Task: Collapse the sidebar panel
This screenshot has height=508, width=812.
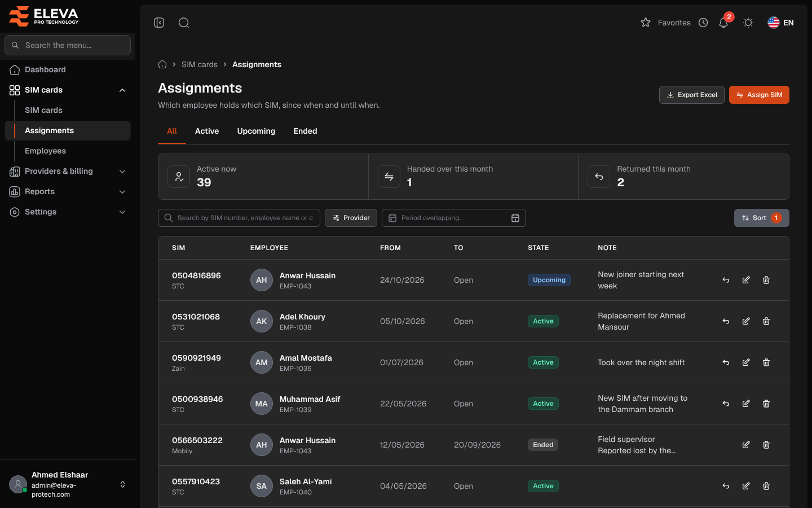Action: 159,23
